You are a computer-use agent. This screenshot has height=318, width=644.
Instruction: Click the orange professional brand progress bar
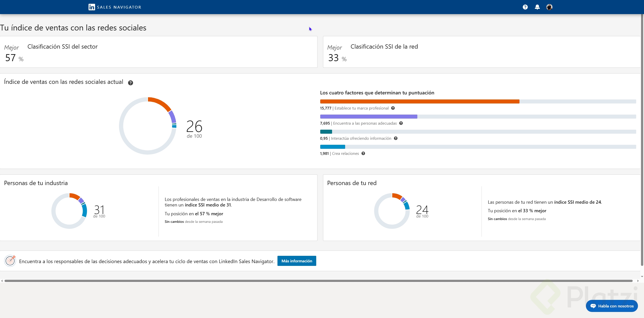tap(419, 101)
